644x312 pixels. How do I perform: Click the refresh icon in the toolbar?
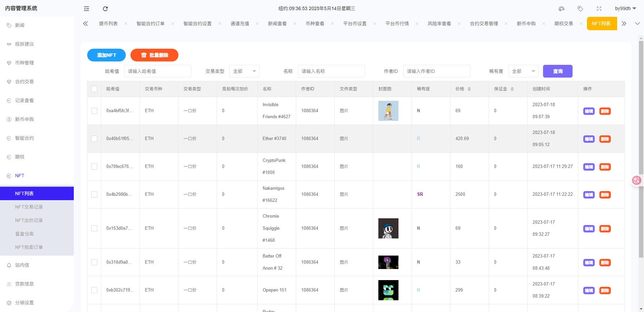click(105, 8)
